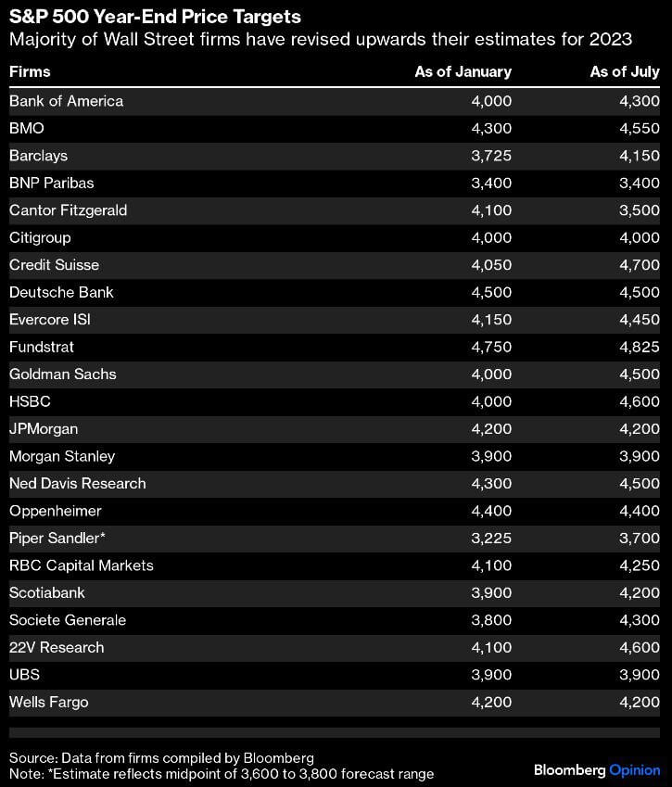Click the As of January column header

(463, 71)
